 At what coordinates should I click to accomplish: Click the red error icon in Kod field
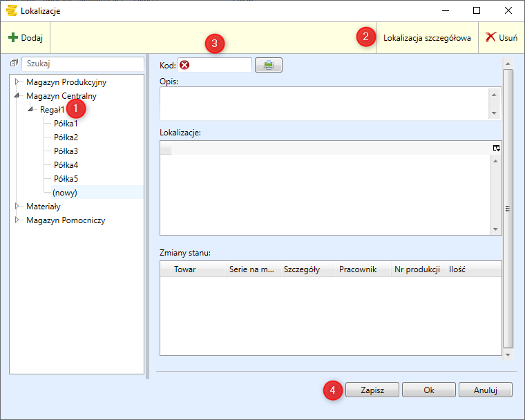point(184,65)
